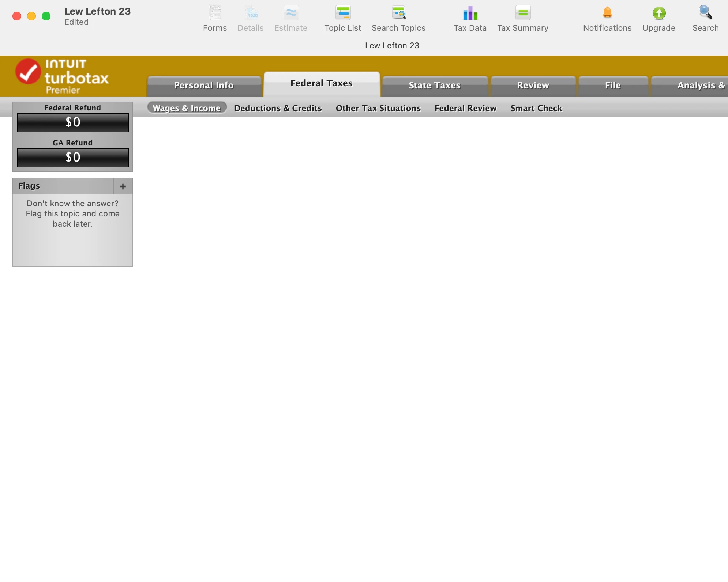
Task: Go to the Federal Review subsection
Action: pos(465,108)
